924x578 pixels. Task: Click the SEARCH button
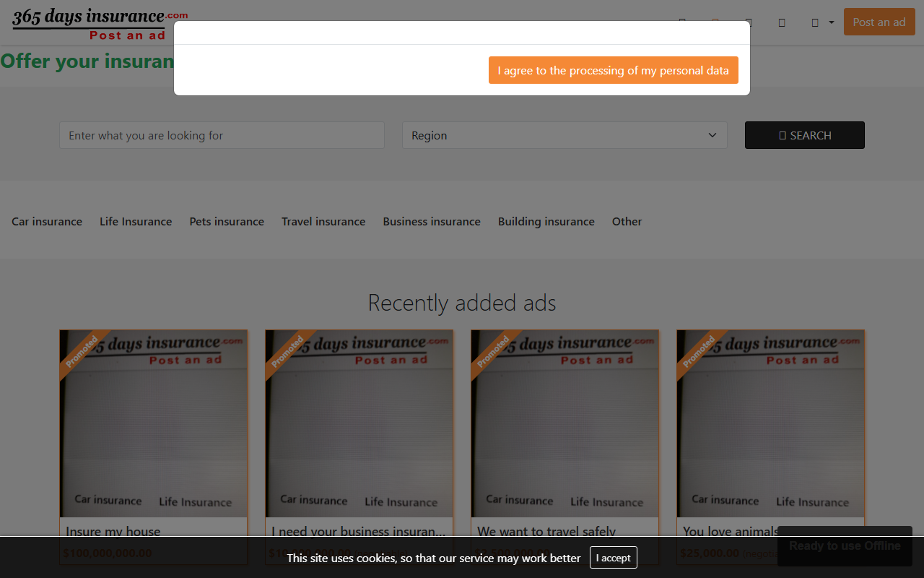pos(804,135)
